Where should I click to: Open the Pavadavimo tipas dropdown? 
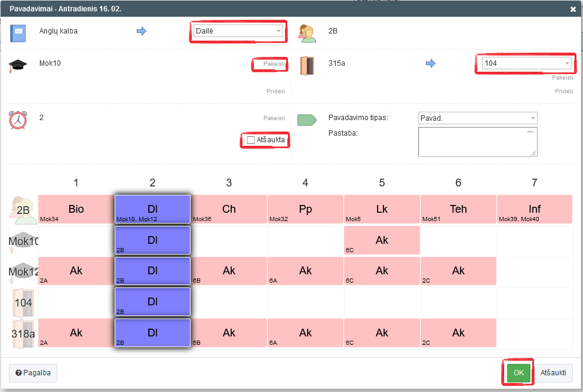(x=477, y=118)
